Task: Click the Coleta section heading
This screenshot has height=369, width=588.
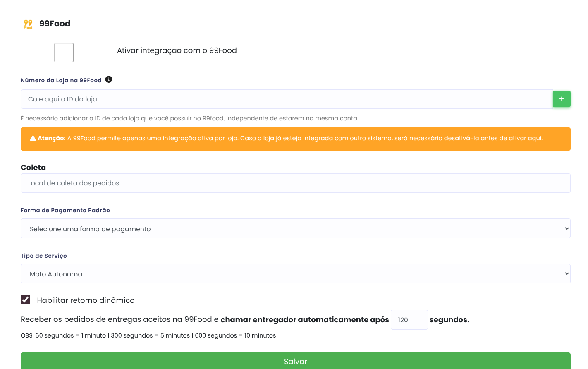Action: click(33, 168)
